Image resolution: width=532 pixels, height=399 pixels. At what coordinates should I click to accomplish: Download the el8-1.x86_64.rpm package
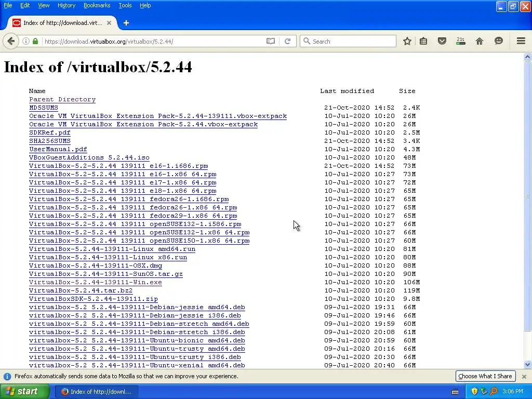click(123, 191)
